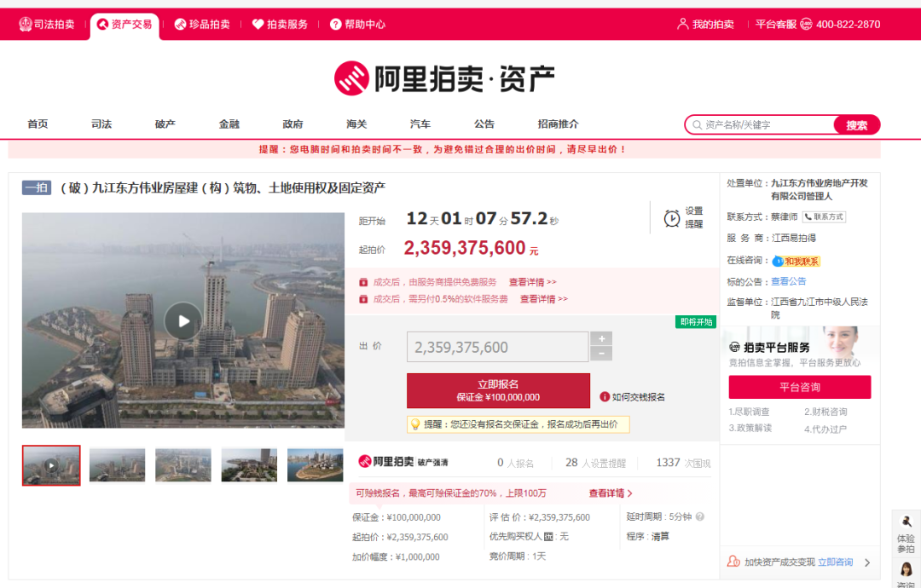Click 3.政策解读 service item
Screen dimensions: 921x588
tap(750, 429)
